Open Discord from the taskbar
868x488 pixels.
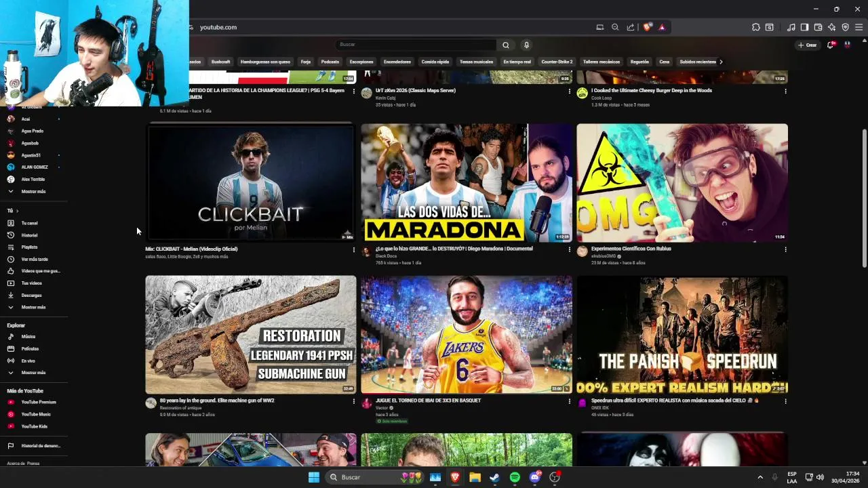(x=535, y=477)
